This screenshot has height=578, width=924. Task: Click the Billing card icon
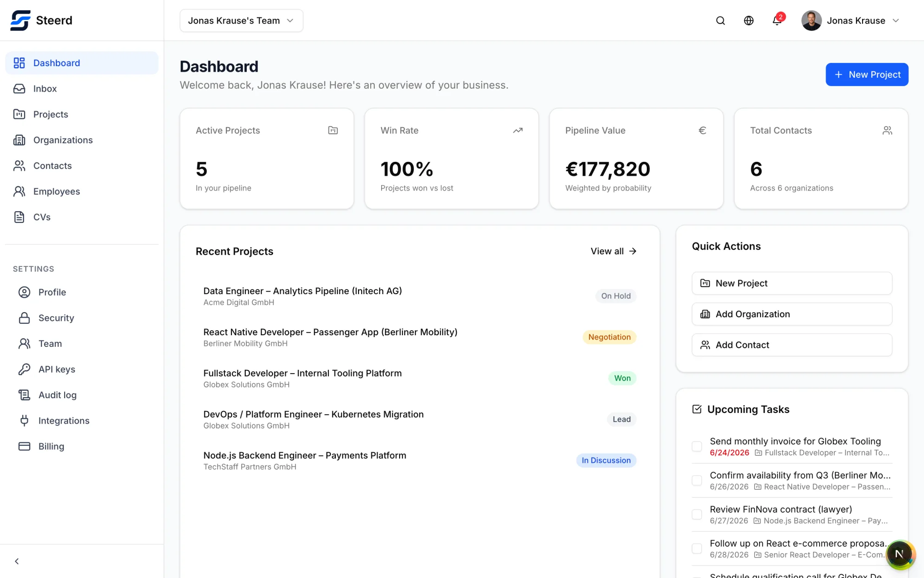[24, 446]
